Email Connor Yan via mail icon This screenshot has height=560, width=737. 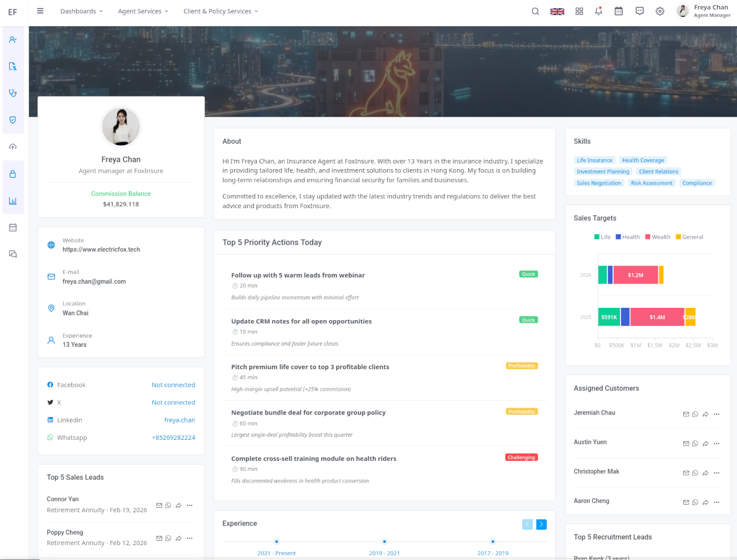[159, 505]
